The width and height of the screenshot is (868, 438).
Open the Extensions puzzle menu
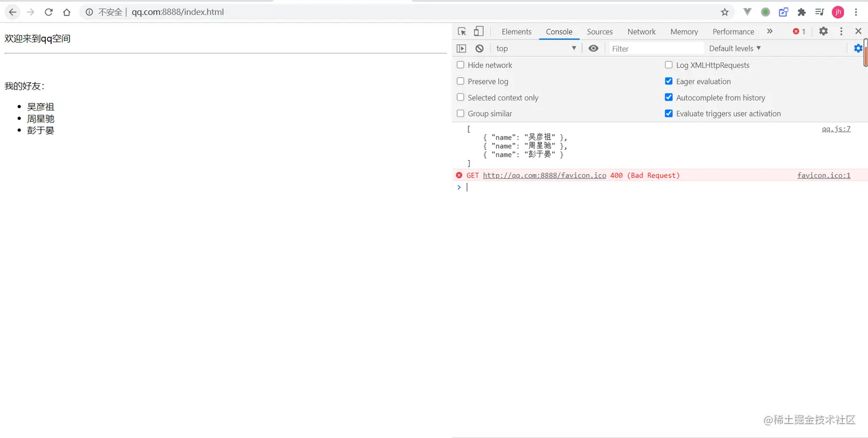pyautogui.click(x=802, y=12)
